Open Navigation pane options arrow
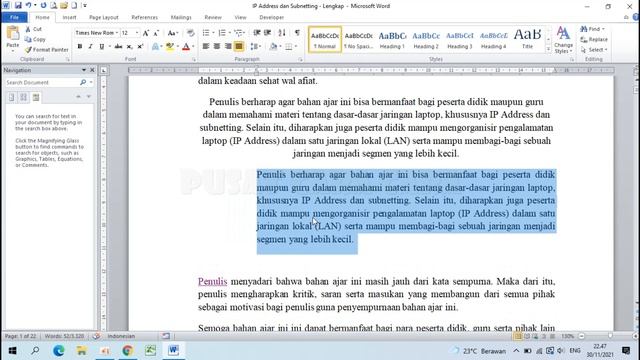 click(84, 70)
